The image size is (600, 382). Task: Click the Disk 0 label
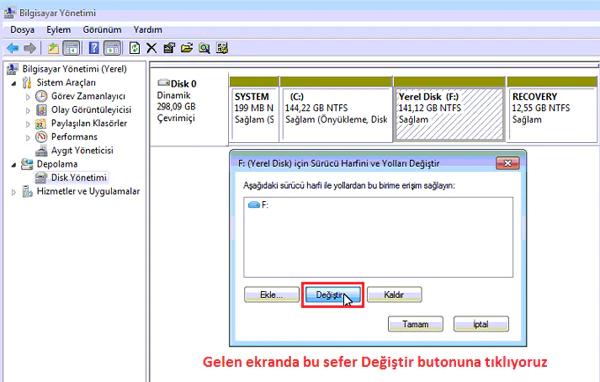click(183, 83)
